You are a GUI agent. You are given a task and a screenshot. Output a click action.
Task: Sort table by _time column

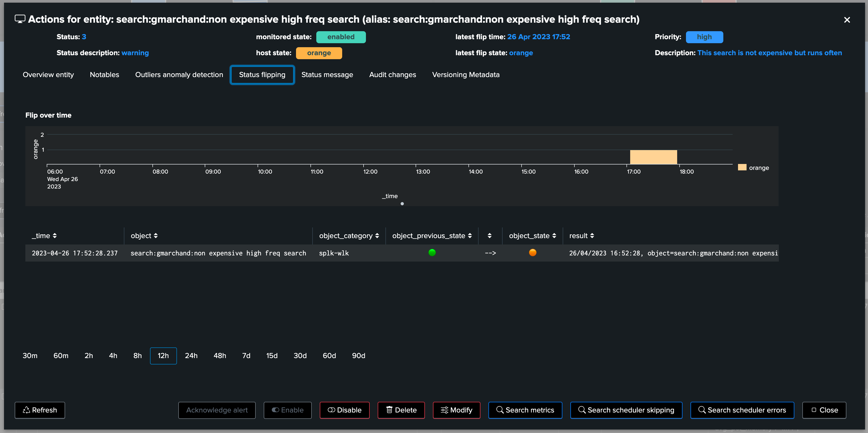pos(44,236)
